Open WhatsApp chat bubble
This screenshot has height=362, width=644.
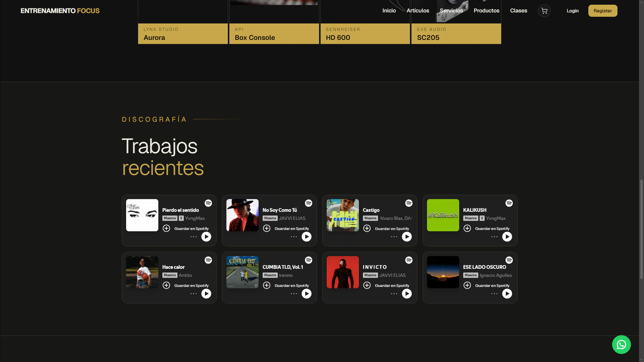621,345
